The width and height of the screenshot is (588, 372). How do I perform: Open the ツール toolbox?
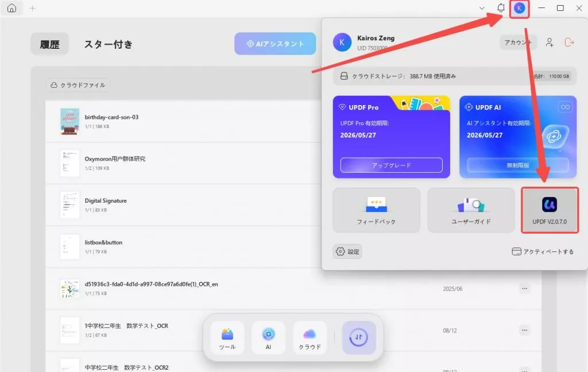click(227, 338)
